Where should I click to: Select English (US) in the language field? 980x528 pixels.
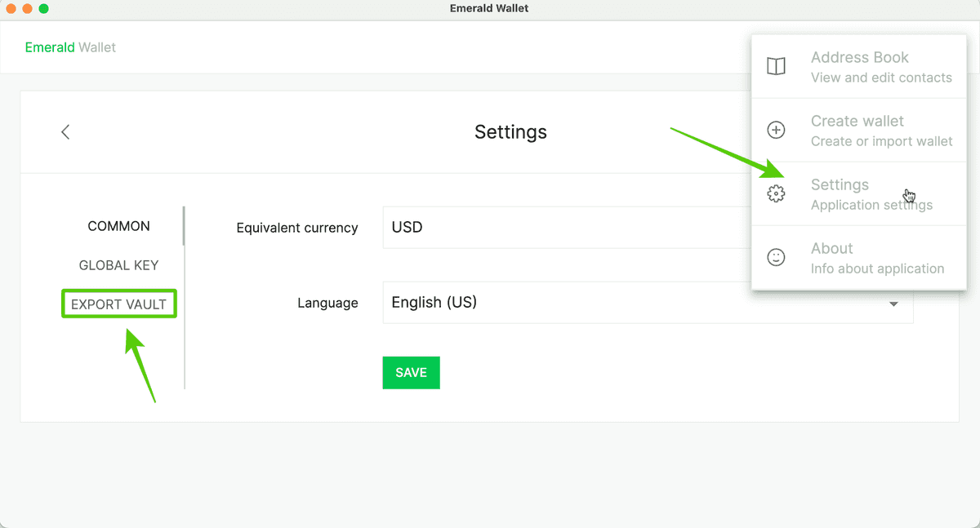click(490, 302)
